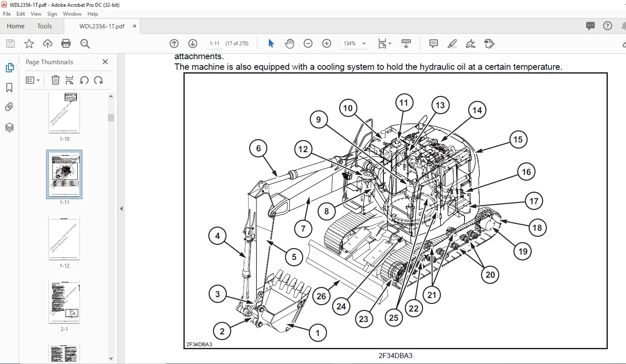Screen dimensions: 626x364
Task: Collapse the navigation pane arrow
Action: [121, 208]
